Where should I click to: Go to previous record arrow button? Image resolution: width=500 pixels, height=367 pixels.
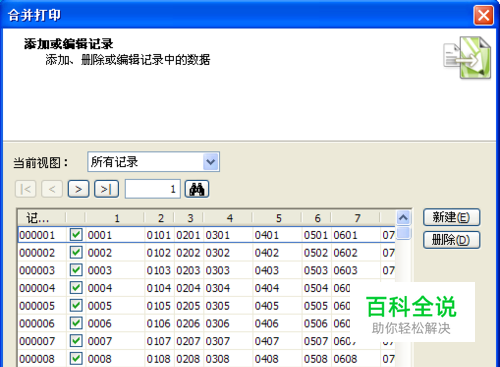point(52,189)
